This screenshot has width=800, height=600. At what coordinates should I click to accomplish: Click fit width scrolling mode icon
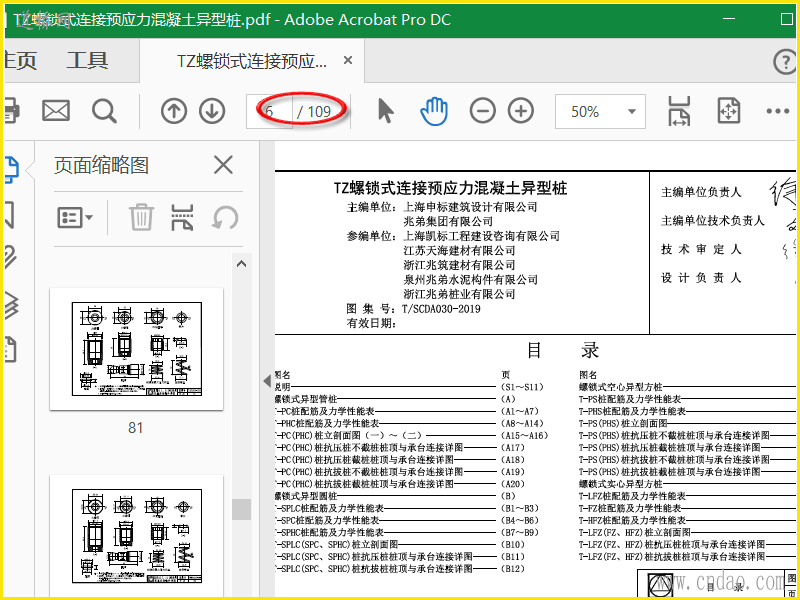(680, 111)
